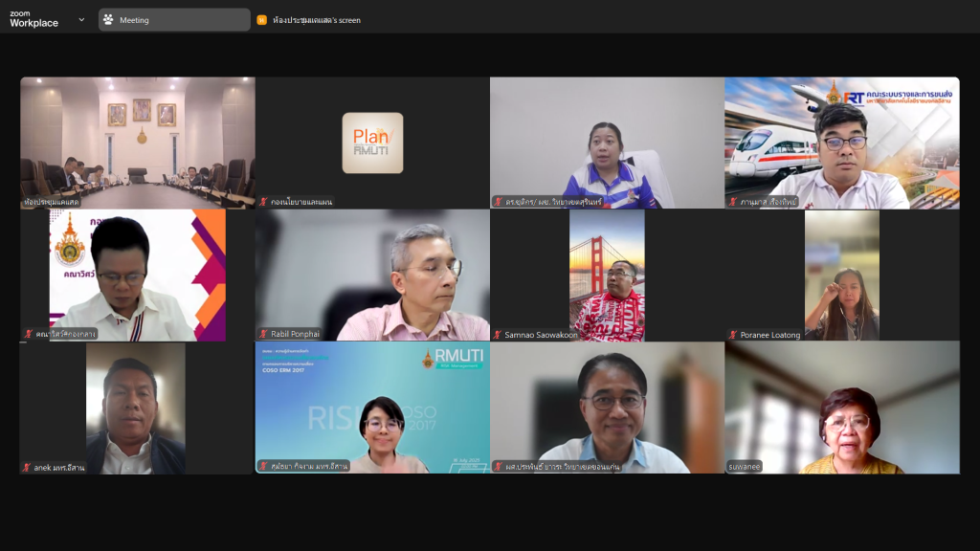This screenshot has width=980, height=551.
Task: Expand the Zoom Workplace dropdown chevron
Action: tap(81, 19)
